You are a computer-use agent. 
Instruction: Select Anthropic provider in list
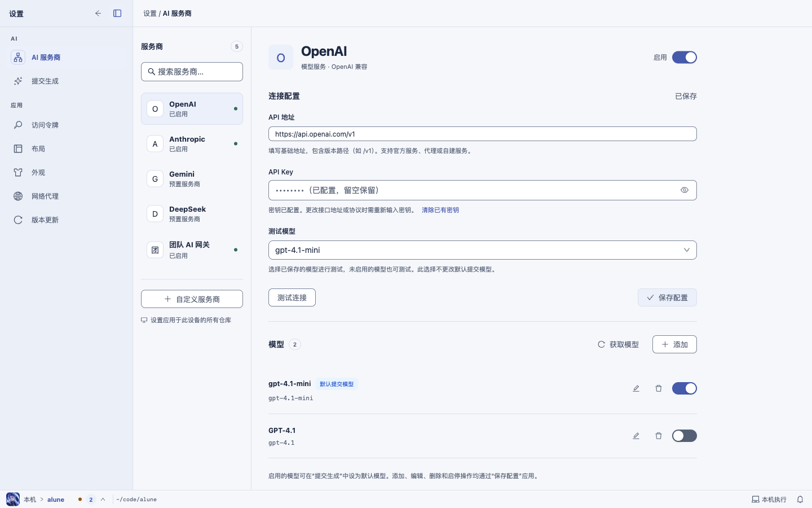pos(192,144)
